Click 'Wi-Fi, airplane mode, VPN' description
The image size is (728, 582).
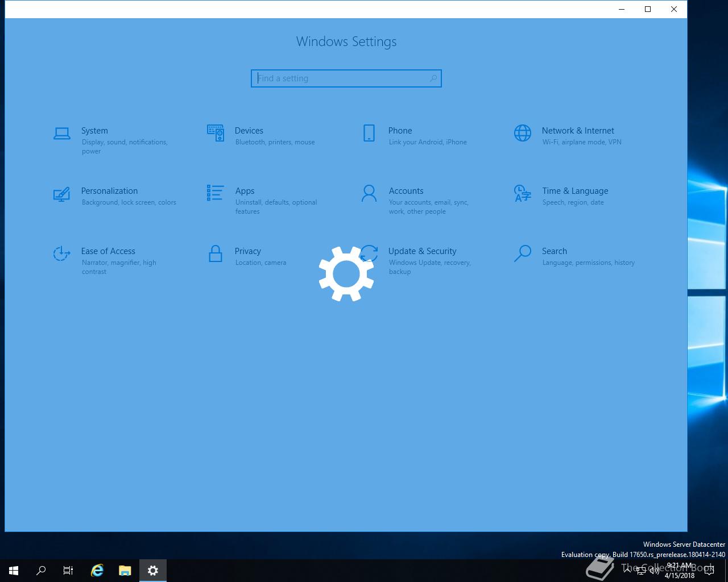click(582, 142)
